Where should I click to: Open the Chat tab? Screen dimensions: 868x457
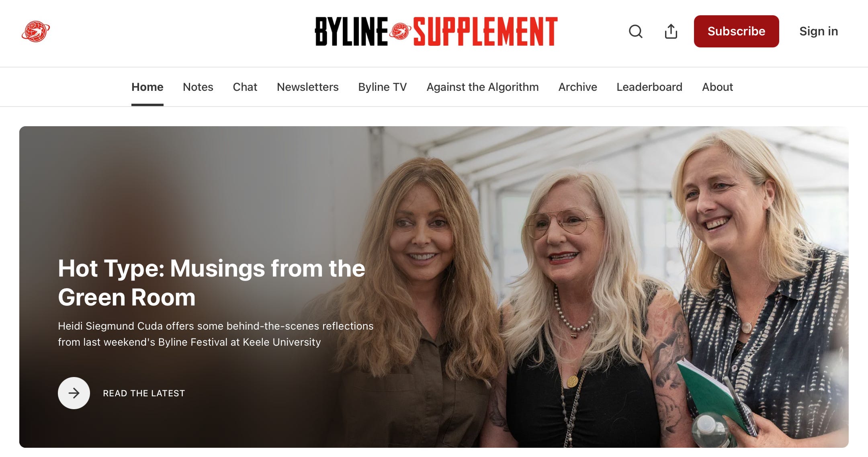click(245, 87)
